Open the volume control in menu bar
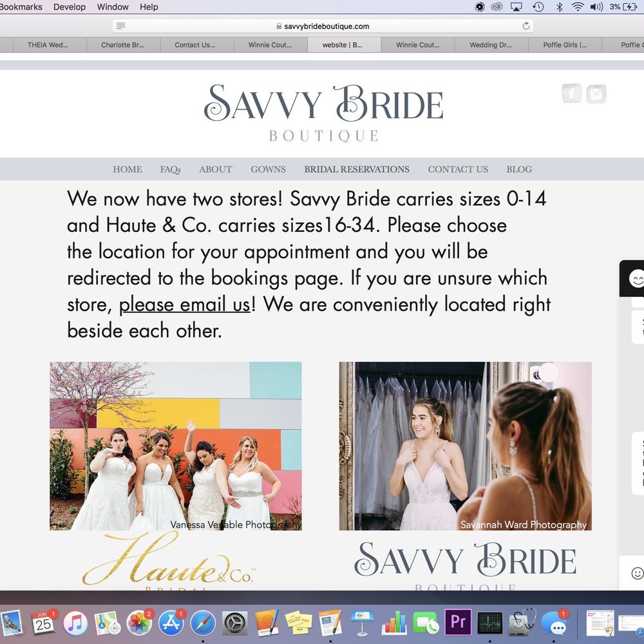The image size is (644, 644). [596, 6]
